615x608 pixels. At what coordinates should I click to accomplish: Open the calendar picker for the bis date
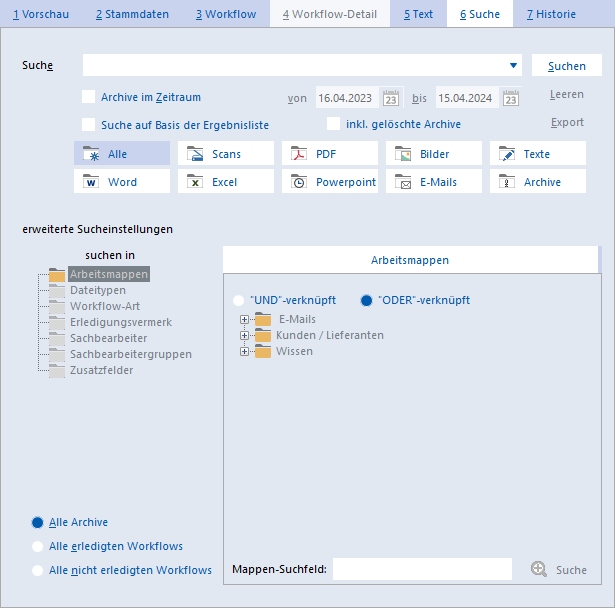(511, 98)
